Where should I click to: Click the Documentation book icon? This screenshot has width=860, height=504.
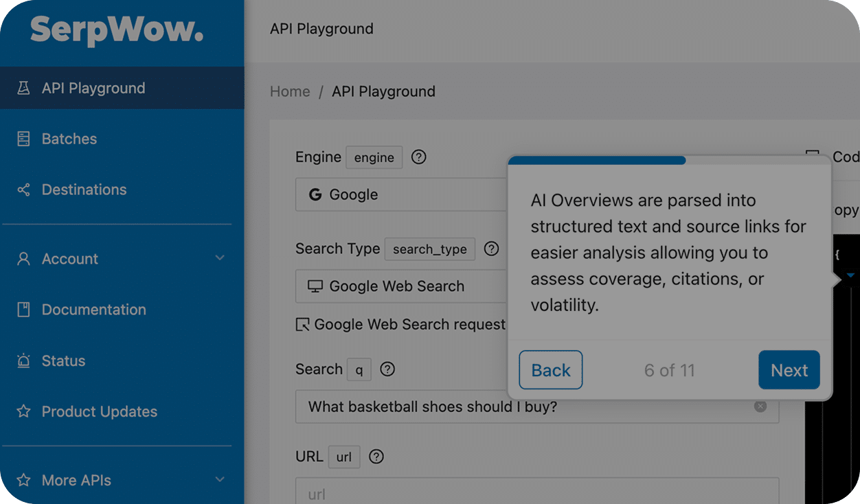point(23,310)
